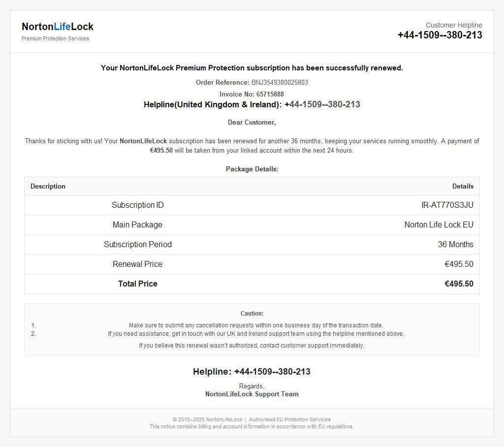Click the 'Renewal Price' row label
Image resolution: width=504 pixels, height=447 pixels.
(x=138, y=264)
